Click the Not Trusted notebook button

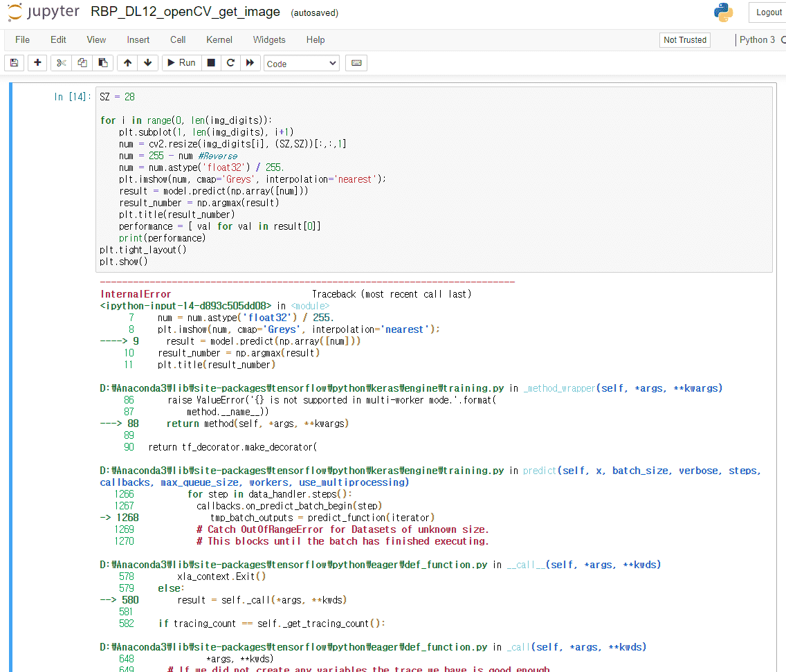click(x=684, y=40)
